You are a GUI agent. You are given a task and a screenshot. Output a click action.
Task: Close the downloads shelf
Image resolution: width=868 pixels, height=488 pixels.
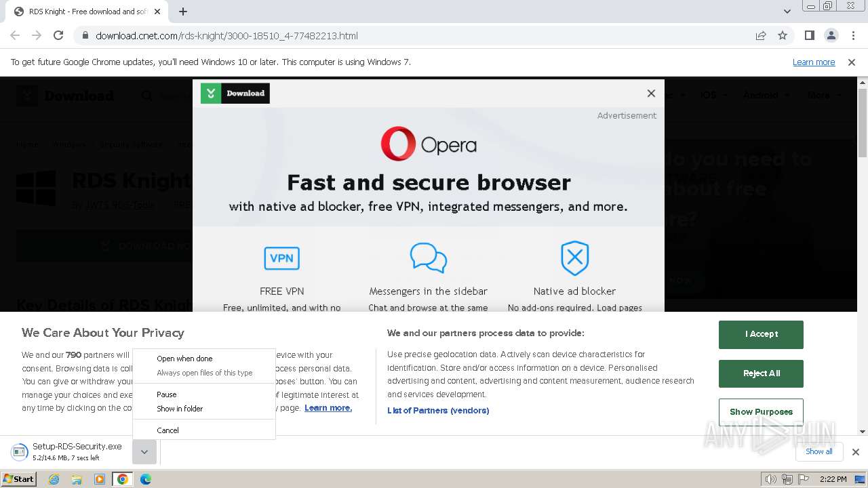855,452
